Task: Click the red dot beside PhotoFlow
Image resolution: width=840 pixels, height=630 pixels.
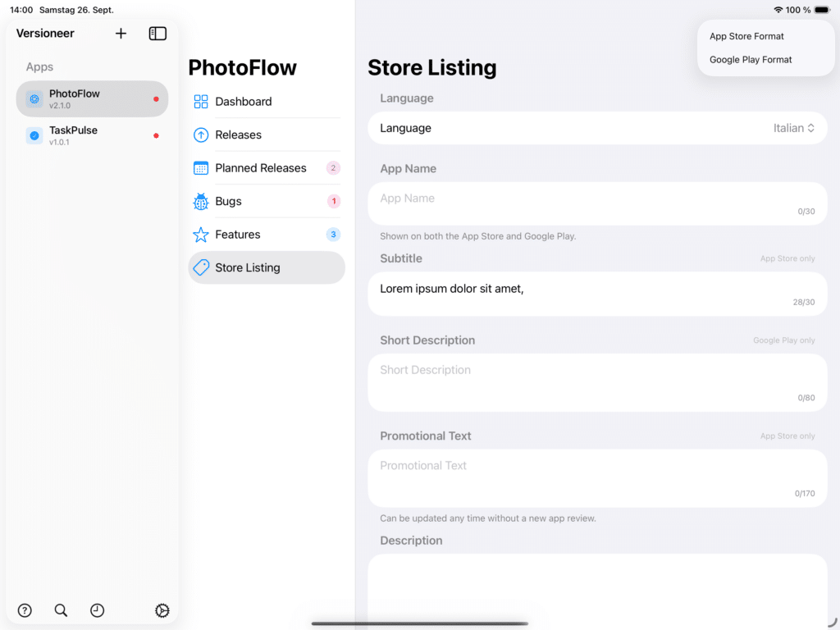Action: click(x=156, y=99)
